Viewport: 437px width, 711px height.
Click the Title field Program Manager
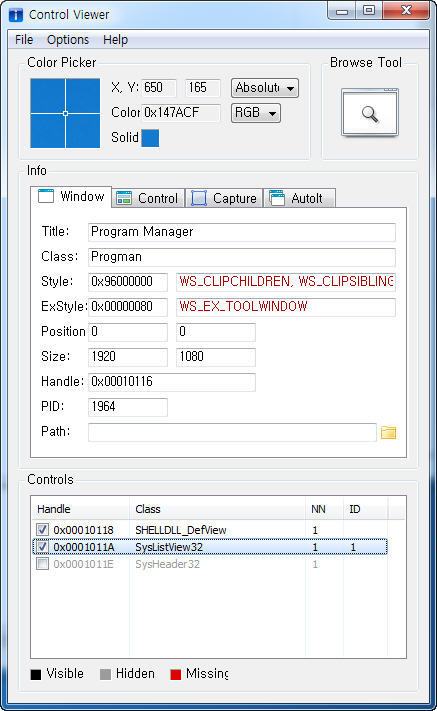pos(242,232)
